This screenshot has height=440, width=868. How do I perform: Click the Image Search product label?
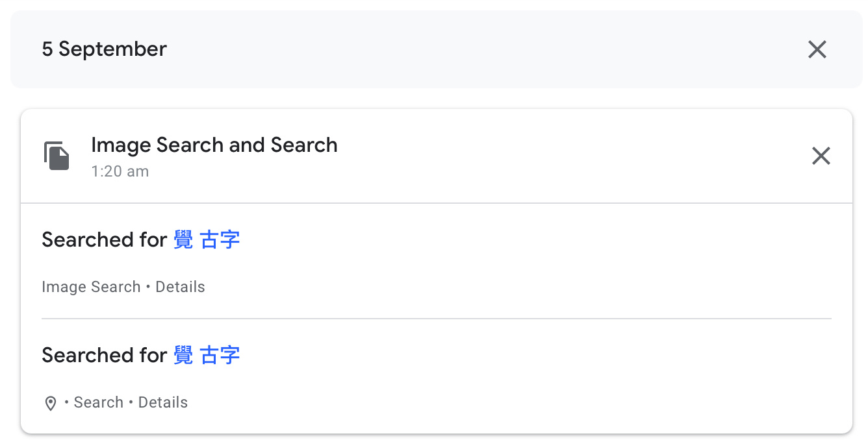(91, 287)
